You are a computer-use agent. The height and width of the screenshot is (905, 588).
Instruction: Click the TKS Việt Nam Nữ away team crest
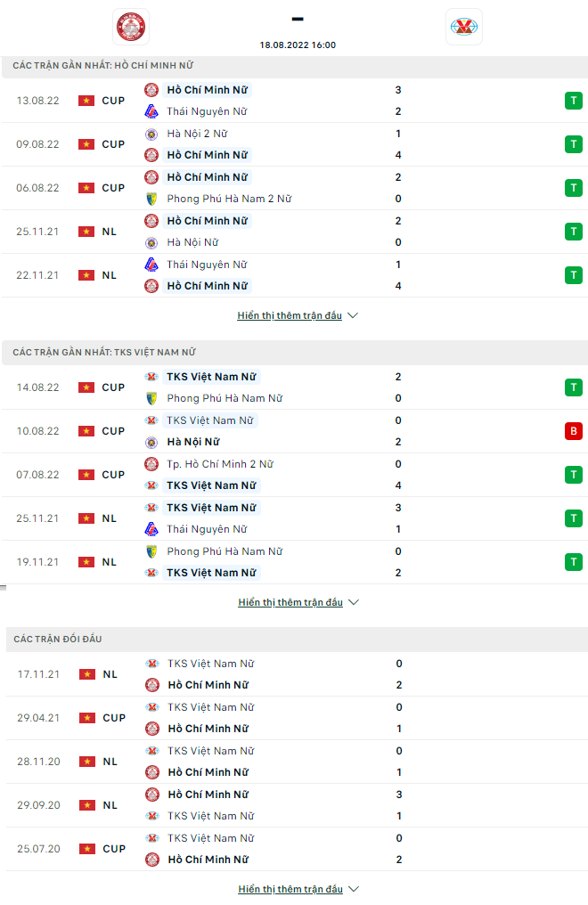pos(464,27)
